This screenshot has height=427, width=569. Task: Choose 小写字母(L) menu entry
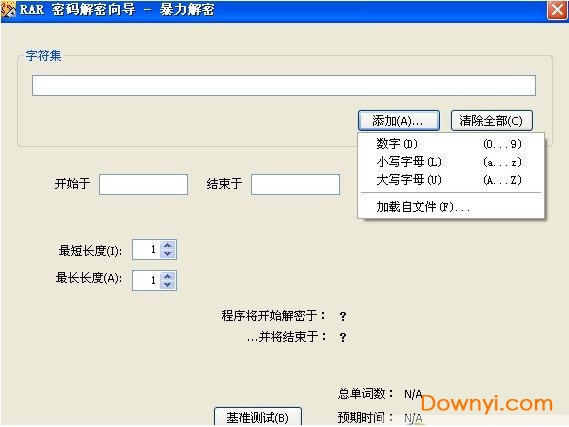point(450,162)
